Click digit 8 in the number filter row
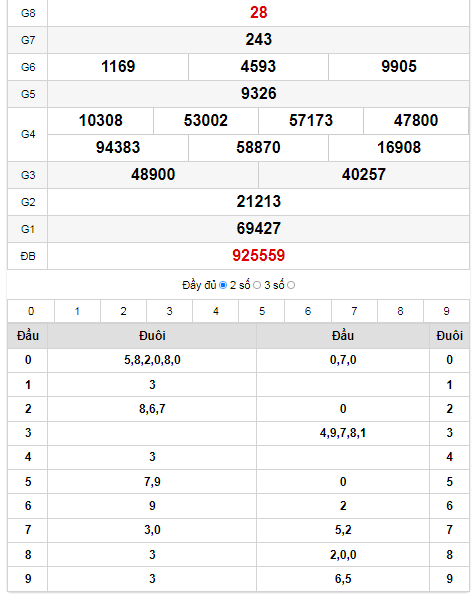 coord(400,311)
